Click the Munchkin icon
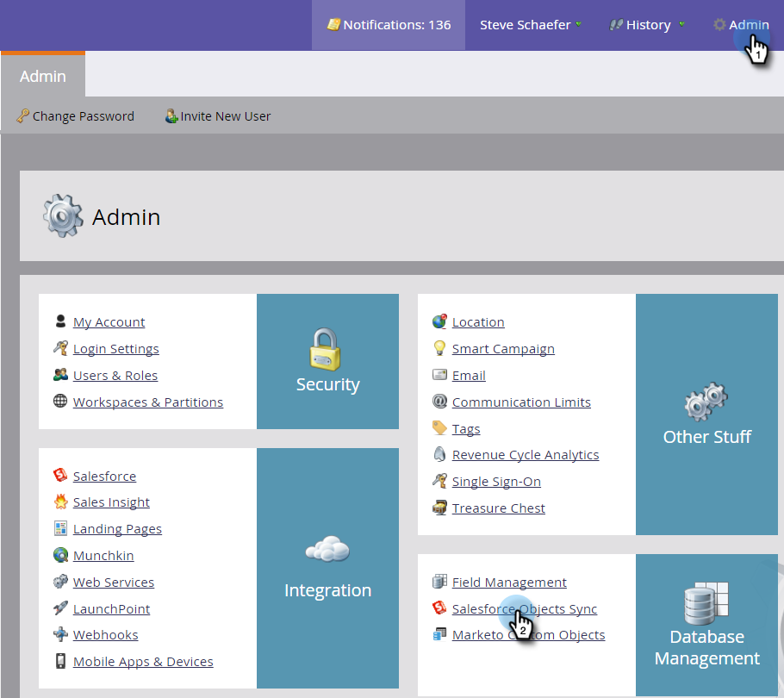The width and height of the screenshot is (784, 698). (x=60, y=554)
